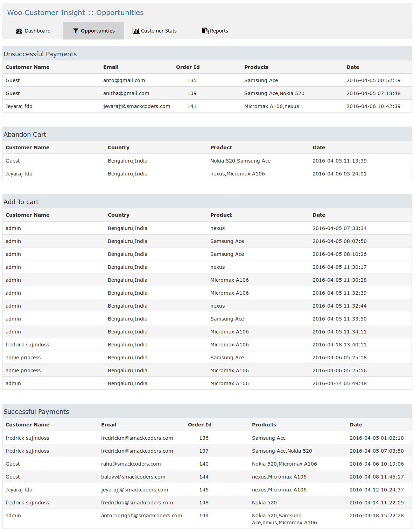414x532 pixels.
Task: Click the Customer Stats bar chart icon
Action: pos(136,31)
